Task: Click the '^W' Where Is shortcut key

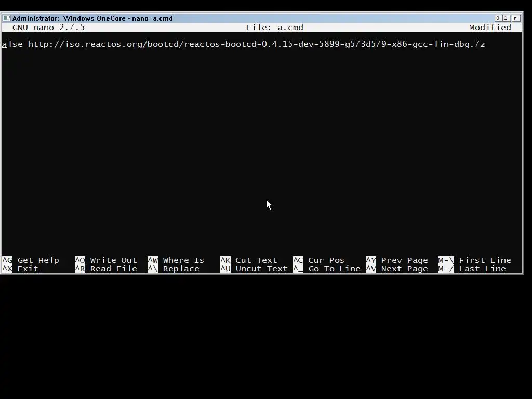Action: 153,260
